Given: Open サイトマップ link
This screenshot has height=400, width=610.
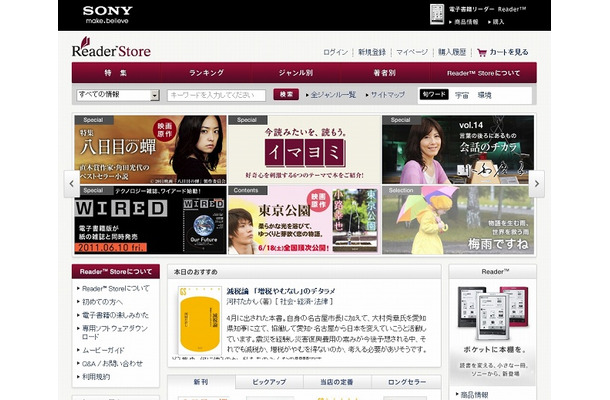Looking at the screenshot, I should [x=387, y=95].
